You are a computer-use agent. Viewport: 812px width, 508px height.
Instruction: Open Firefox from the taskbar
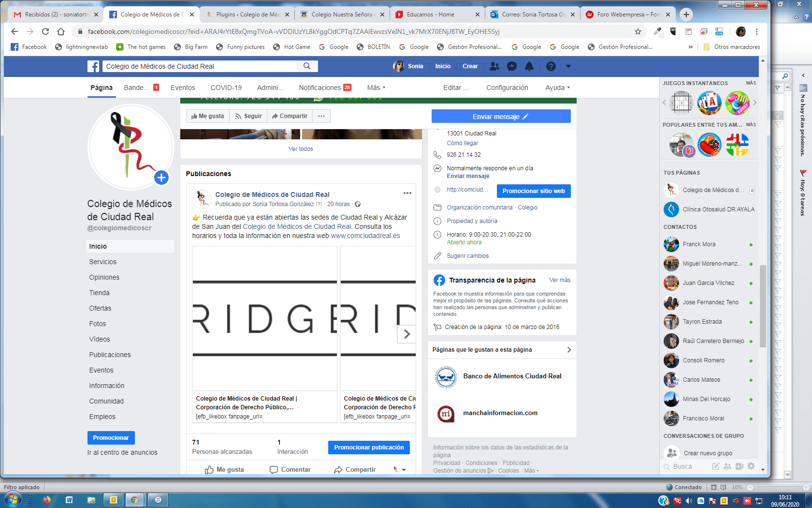tap(47, 500)
